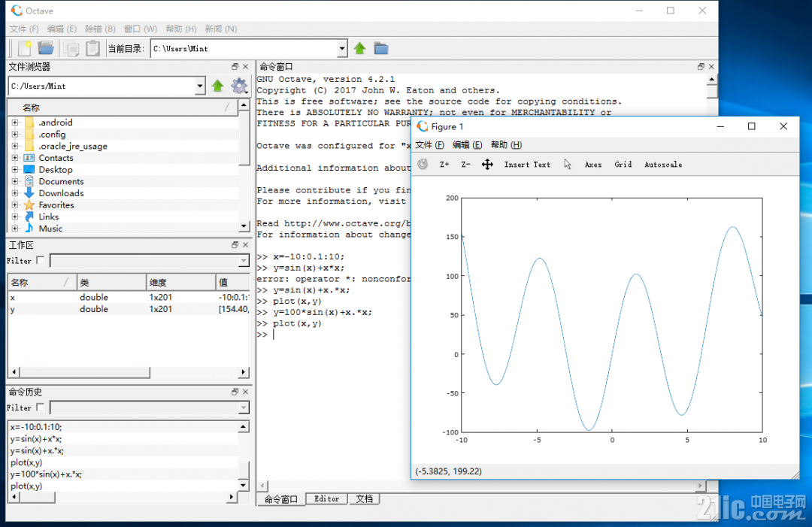Click the New Script toolbar icon
This screenshot has width=812, height=527.
point(24,48)
